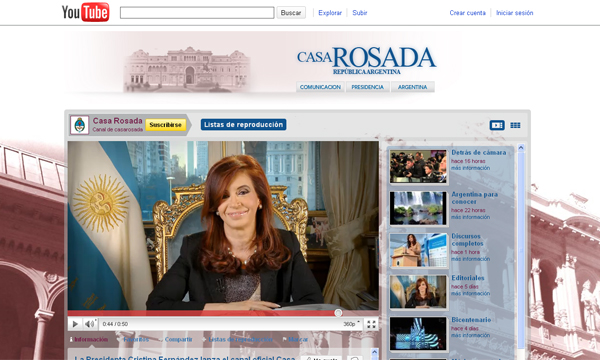Click the YouTube search input field

[x=197, y=13]
